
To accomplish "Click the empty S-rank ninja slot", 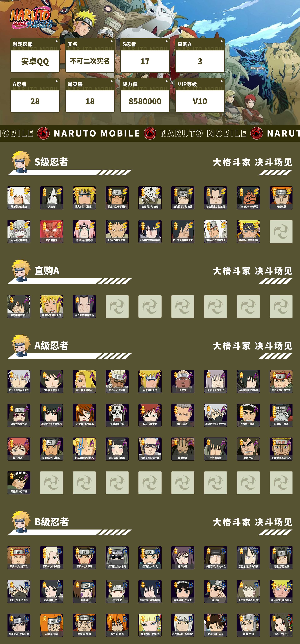I will pyautogui.click(x=281, y=231).
